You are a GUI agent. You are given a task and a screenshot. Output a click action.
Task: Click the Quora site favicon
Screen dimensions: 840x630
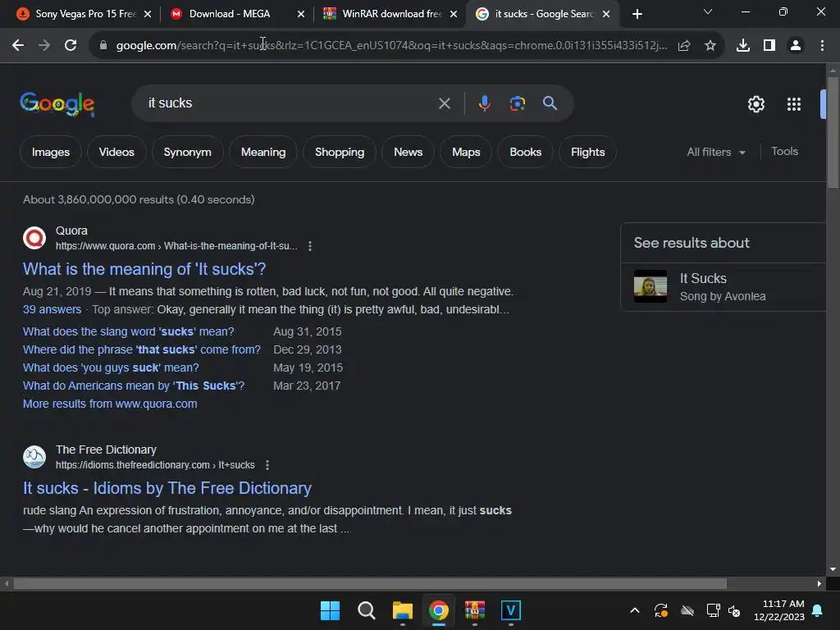pos(34,238)
